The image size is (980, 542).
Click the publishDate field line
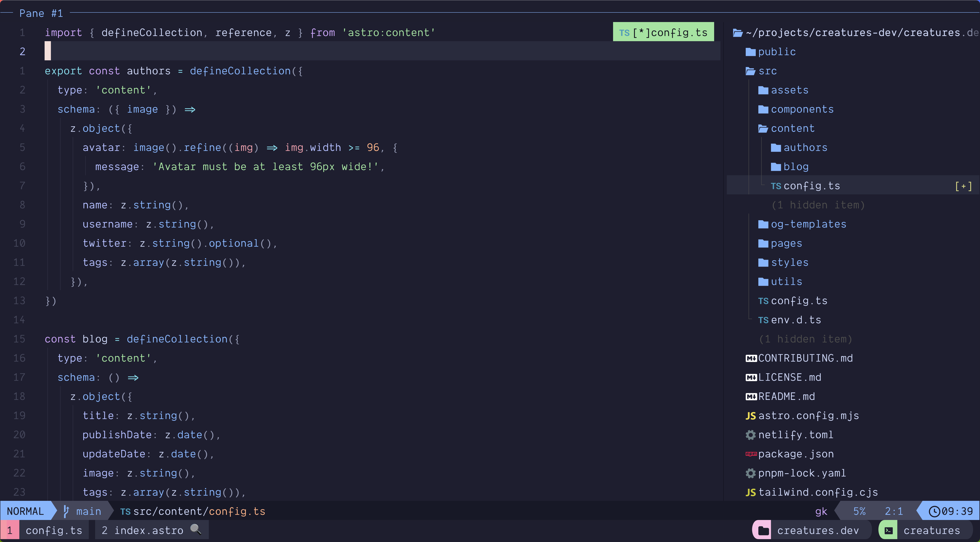[x=151, y=435]
